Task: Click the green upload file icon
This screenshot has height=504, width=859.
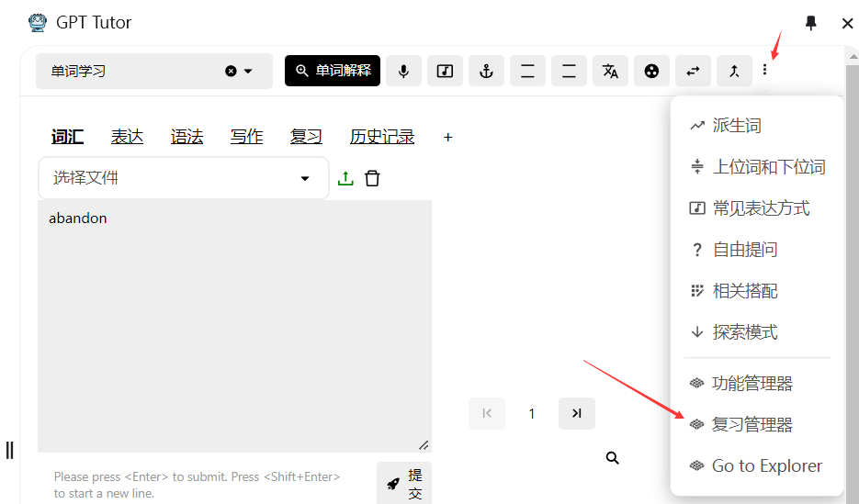Action: [345, 178]
